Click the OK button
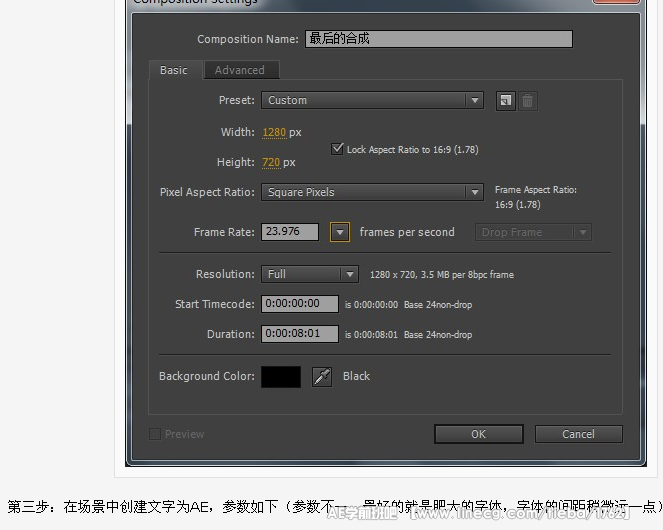Screen dimensions: 663x530 click(479, 434)
